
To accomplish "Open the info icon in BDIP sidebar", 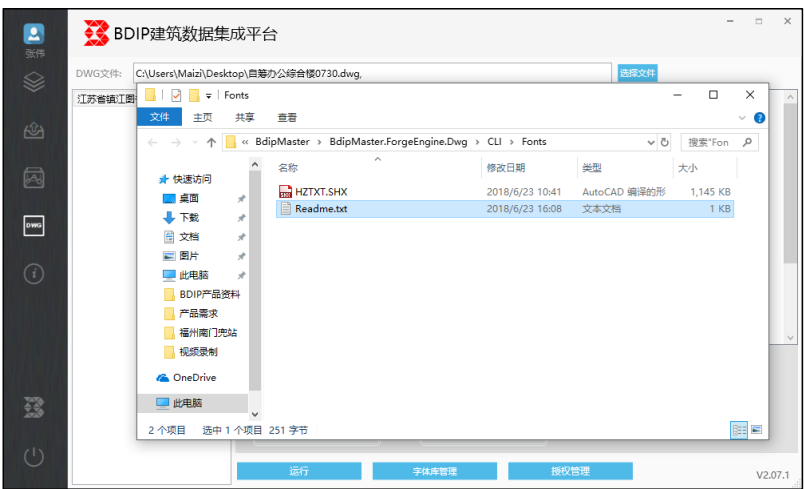I will [34, 274].
